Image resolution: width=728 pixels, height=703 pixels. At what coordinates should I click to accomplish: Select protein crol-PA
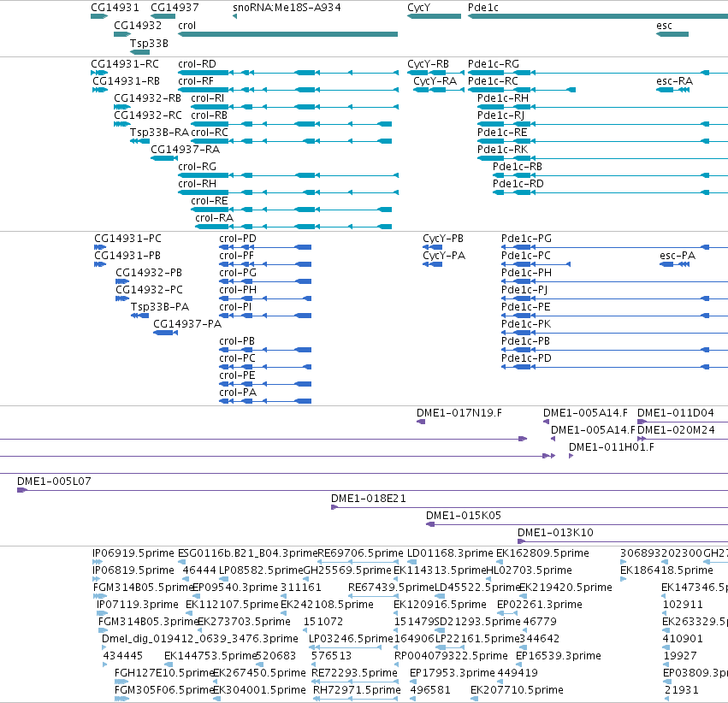[265, 401]
